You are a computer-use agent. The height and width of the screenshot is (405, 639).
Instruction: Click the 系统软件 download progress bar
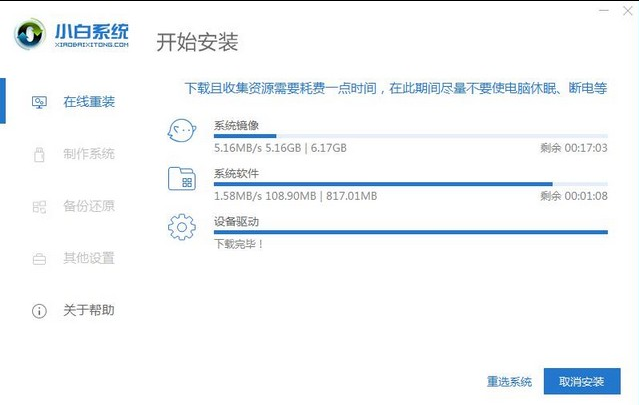tap(410, 184)
